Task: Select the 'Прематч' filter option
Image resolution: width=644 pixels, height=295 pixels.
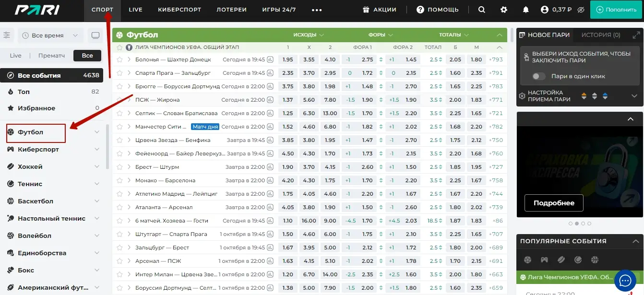Action: (51, 56)
